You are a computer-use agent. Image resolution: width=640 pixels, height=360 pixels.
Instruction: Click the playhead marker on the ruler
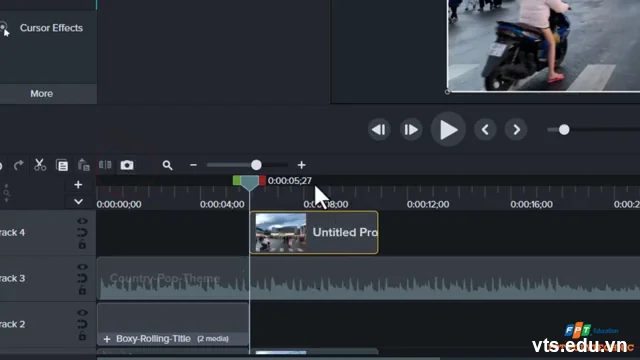pyautogui.click(x=249, y=183)
